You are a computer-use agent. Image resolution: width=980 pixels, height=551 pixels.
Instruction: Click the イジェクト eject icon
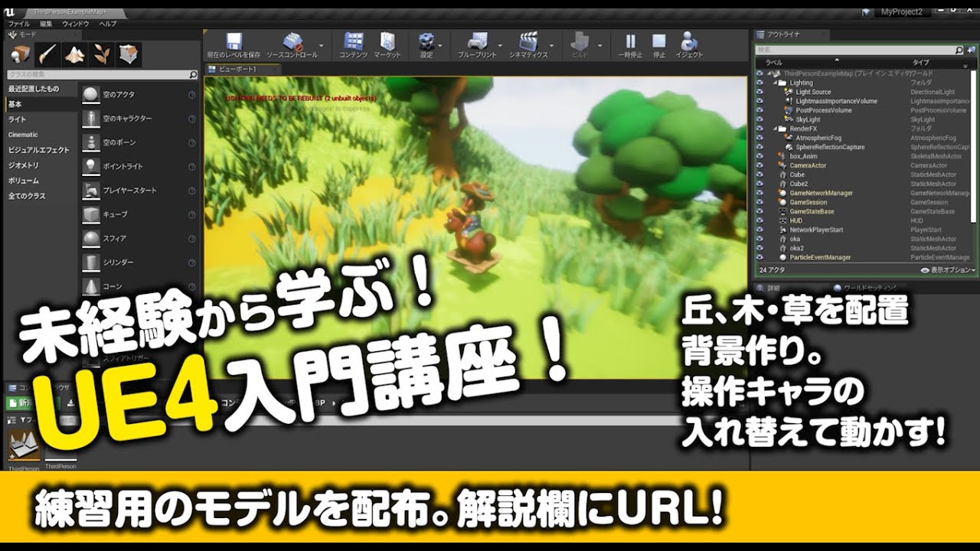click(689, 41)
